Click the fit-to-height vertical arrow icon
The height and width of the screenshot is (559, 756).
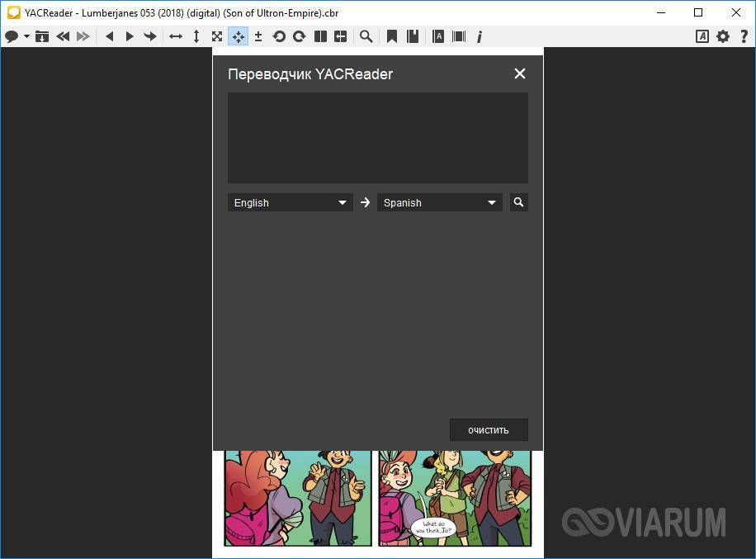pos(196,36)
